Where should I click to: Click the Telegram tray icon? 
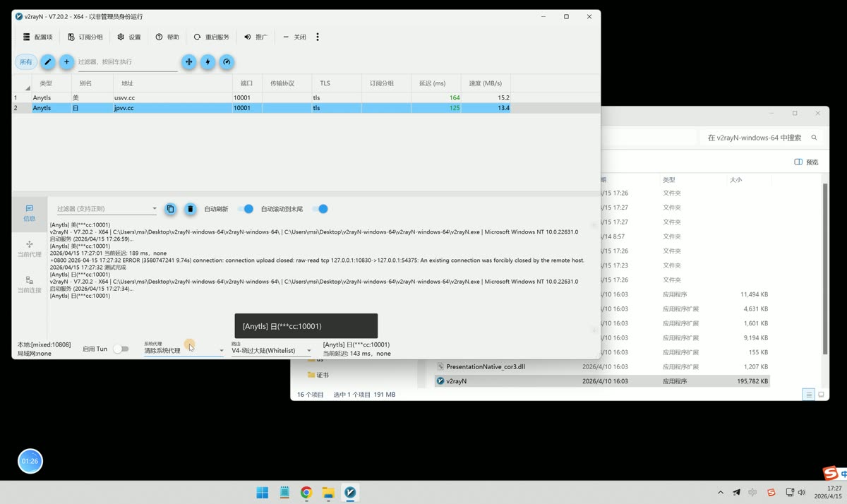pyautogui.click(x=737, y=493)
